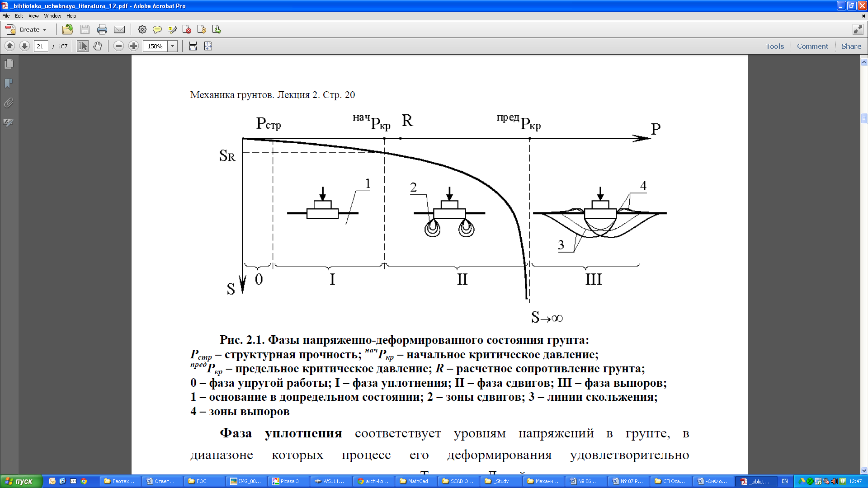Zoom in with the plus button
The image size is (868, 488).
133,46
